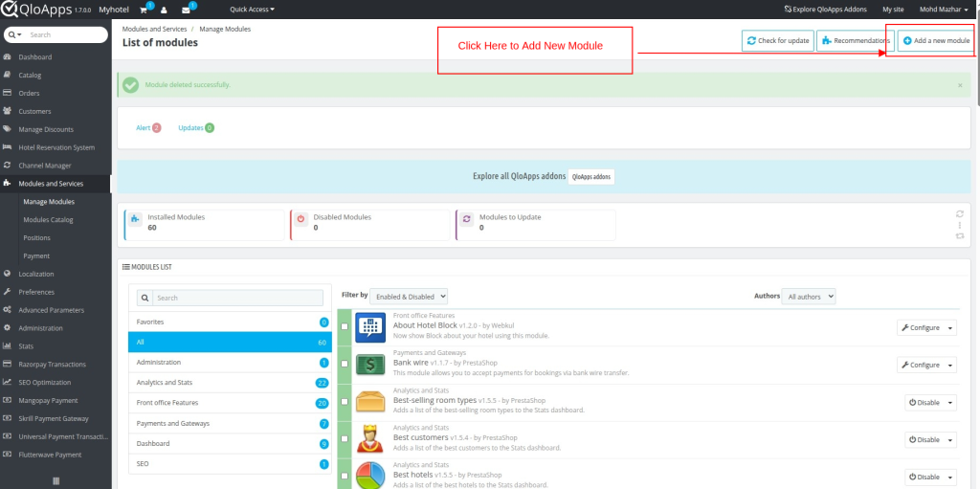Viewport: 980px width, 489px height.
Task: Select Analytics and Stats category
Action: [x=166, y=383]
